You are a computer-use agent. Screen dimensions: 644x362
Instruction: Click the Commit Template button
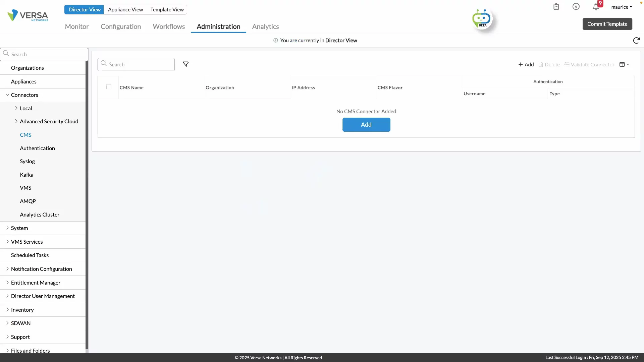tap(607, 24)
